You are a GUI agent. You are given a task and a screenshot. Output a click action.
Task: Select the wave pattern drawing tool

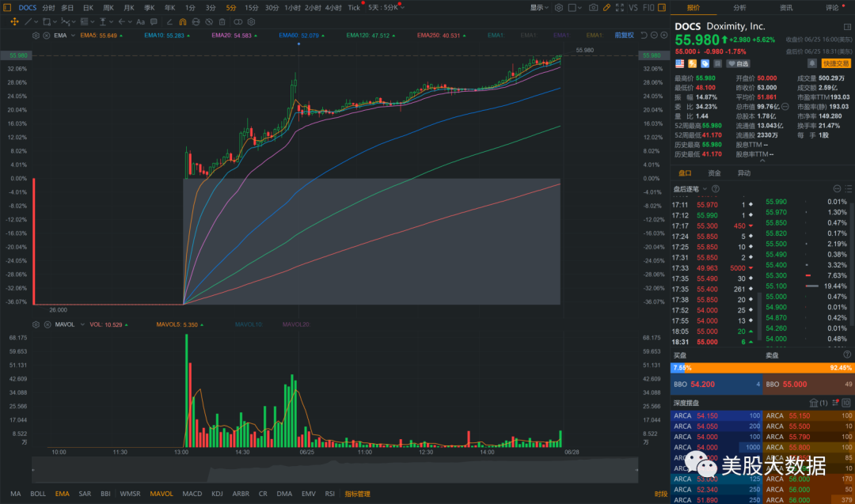coord(66,22)
